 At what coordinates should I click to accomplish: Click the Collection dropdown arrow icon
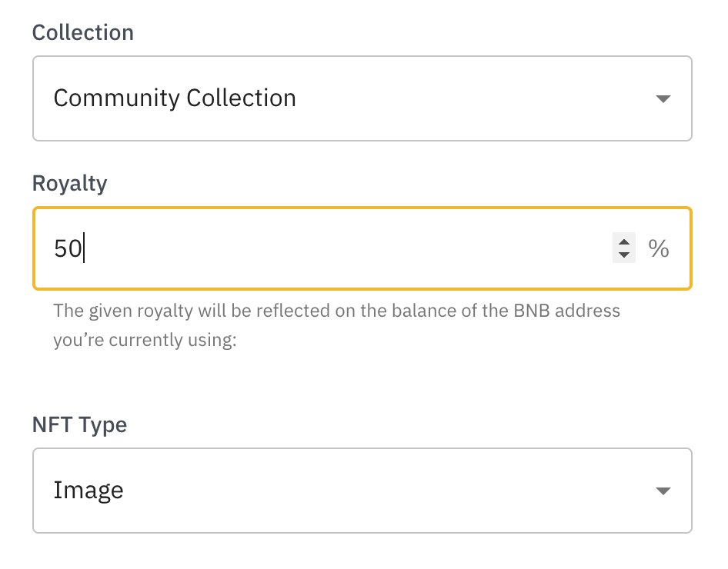(x=663, y=98)
